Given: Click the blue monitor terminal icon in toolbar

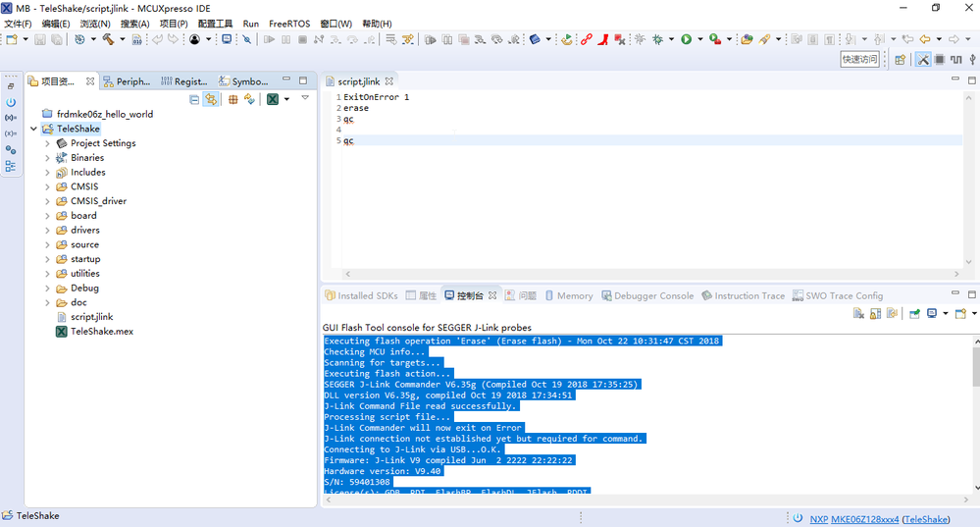Looking at the screenshot, I should tap(227, 39).
